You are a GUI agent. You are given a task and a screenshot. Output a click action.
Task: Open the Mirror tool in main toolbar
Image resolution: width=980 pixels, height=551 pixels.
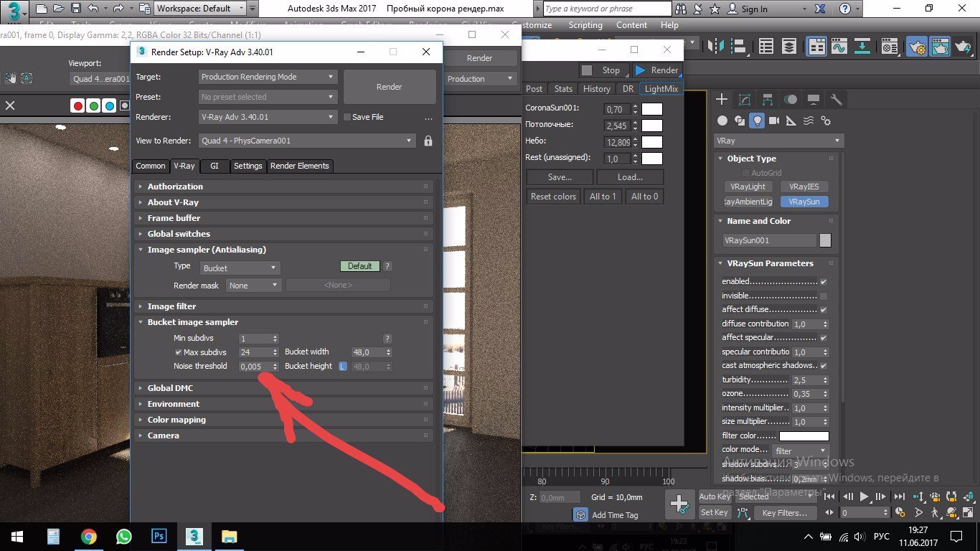[716, 47]
